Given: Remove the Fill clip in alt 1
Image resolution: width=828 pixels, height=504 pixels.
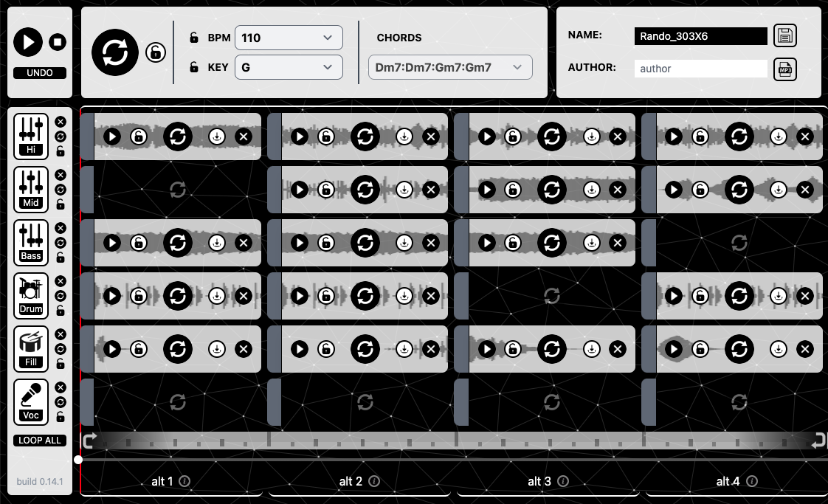Looking at the screenshot, I should [x=244, y=349].
